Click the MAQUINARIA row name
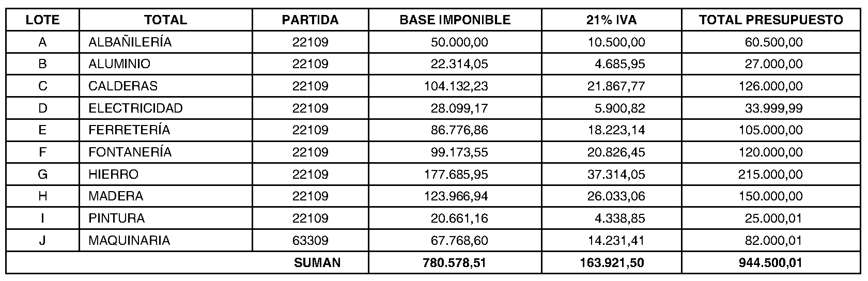This screenshot has height=281, width=868. 129,240
